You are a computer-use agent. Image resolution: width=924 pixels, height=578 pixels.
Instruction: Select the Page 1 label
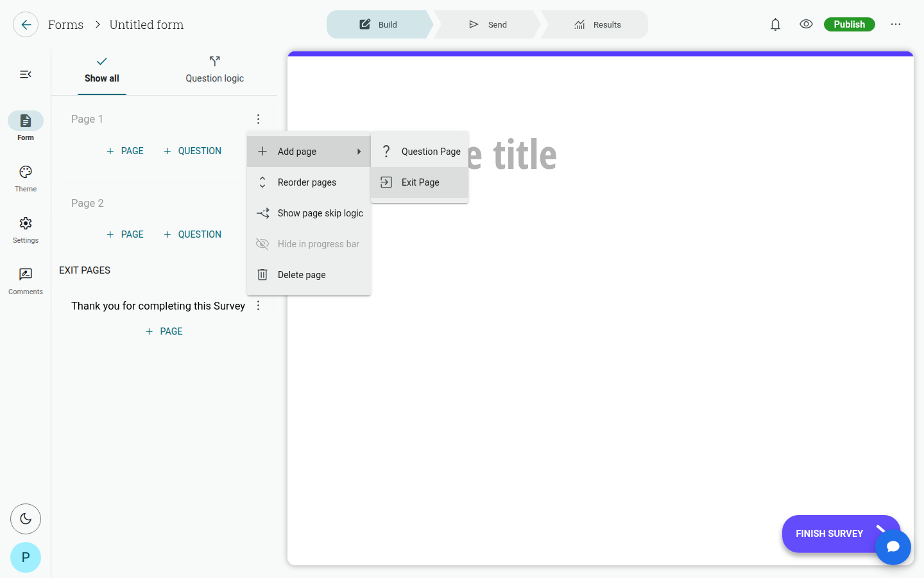(x=87, y=119)
